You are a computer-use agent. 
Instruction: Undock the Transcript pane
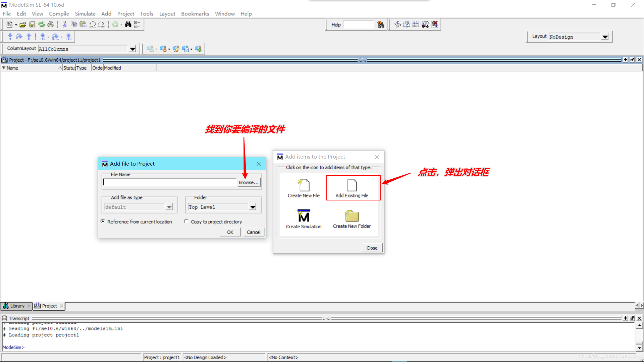point(632,318)
